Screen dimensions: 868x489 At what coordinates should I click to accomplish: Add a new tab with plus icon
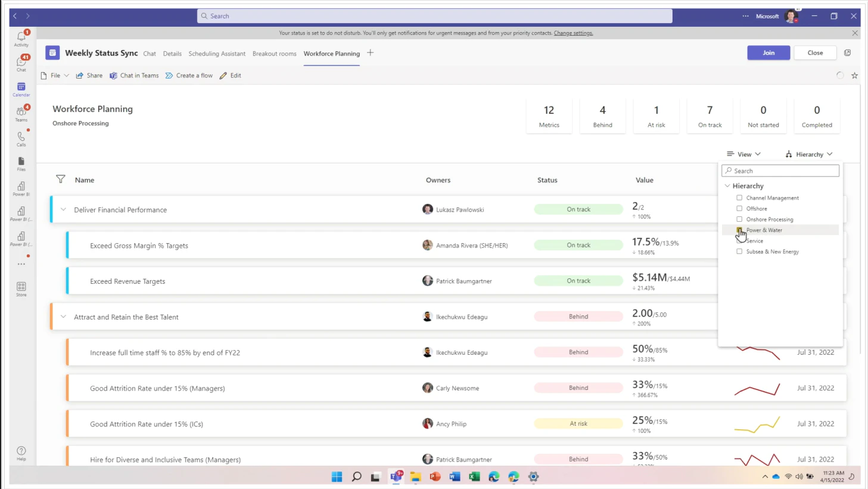pos(370,53)
